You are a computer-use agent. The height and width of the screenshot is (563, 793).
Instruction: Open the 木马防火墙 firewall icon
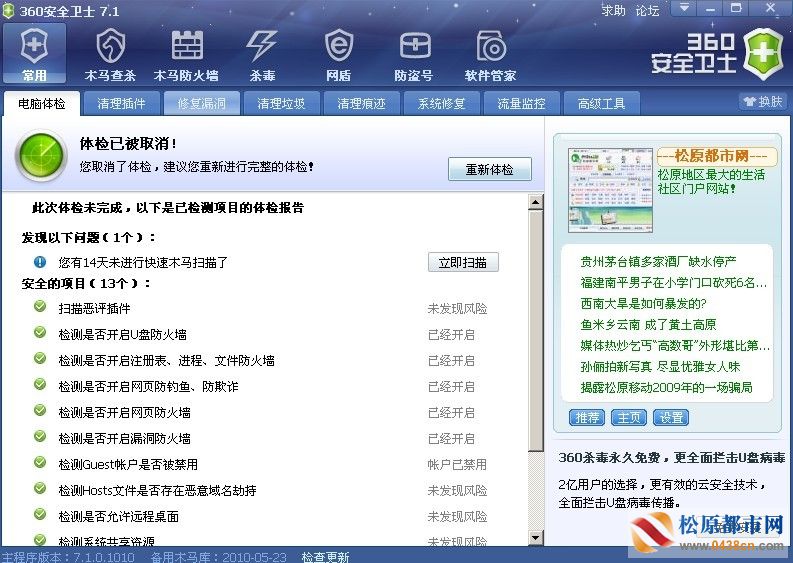coord(186,54)
